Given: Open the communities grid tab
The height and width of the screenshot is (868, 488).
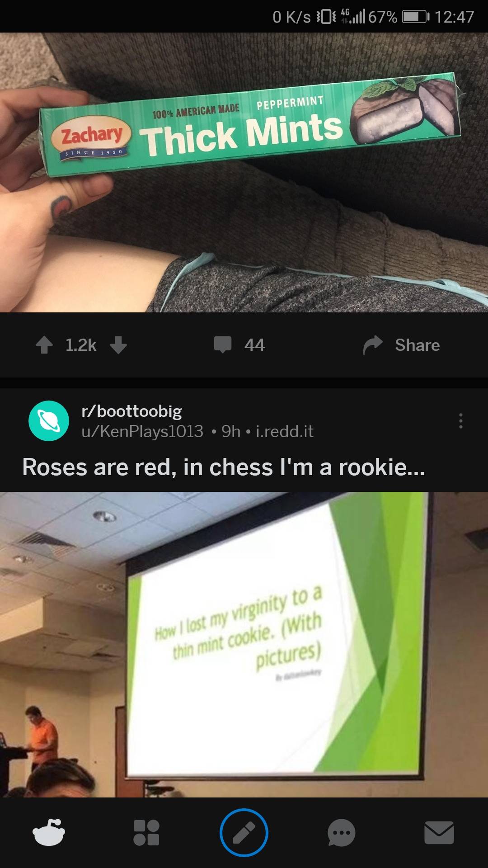Looking at the screenshot, I should pos(146,832).
